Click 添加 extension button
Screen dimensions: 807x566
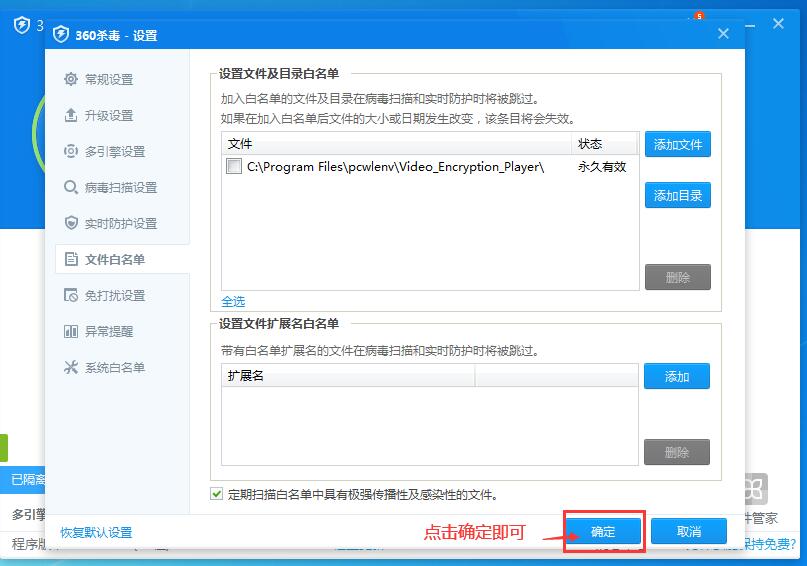coord(677,376)
